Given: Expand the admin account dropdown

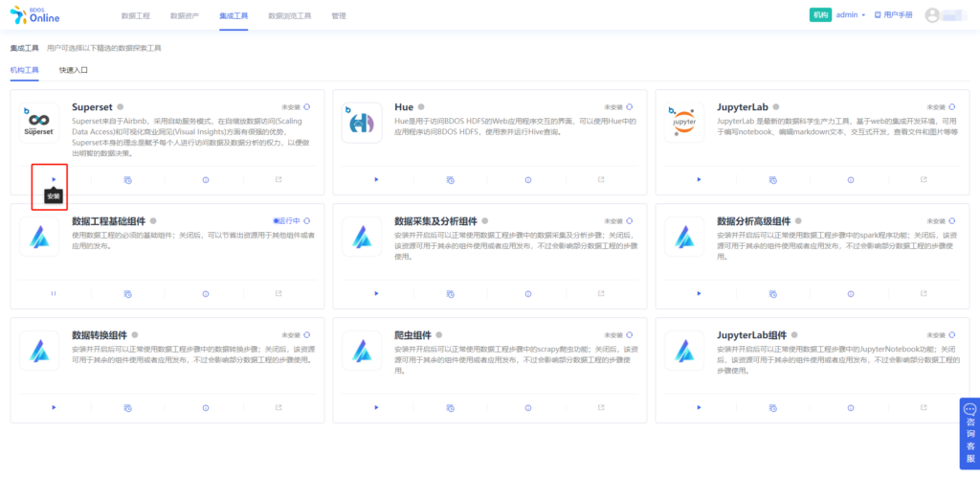Looking at the screenshot, I should click(851, 14).
